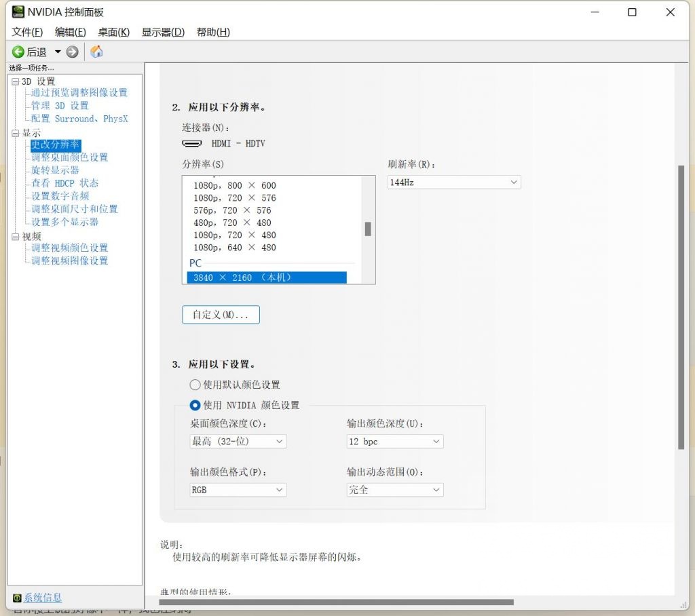Collapse the 视频 tree section

click(15, 235)
